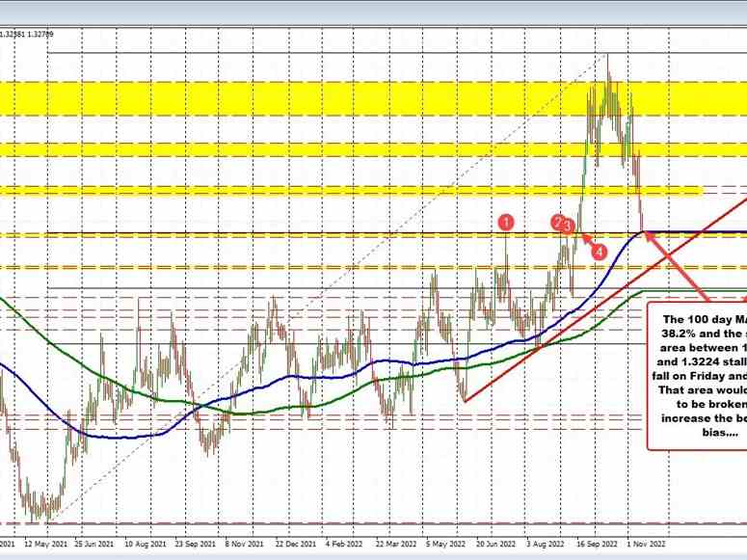Click the "25 Jun 2021" axis date

[x=94, y=544]
